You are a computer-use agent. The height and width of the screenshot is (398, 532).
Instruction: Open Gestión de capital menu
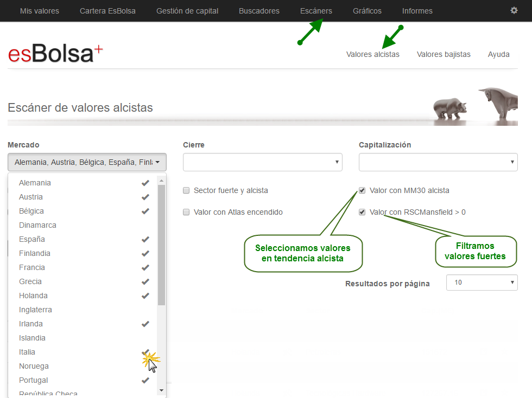187,11
